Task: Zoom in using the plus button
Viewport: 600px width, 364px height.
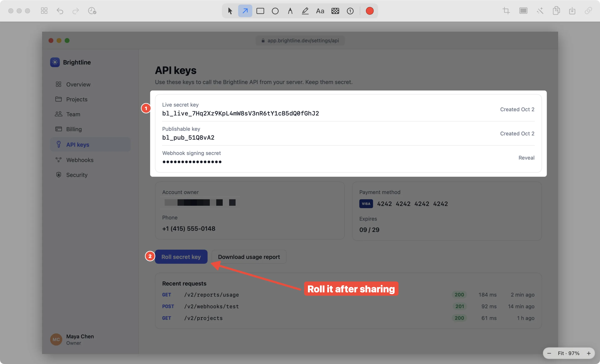Action: coord(589,353)
